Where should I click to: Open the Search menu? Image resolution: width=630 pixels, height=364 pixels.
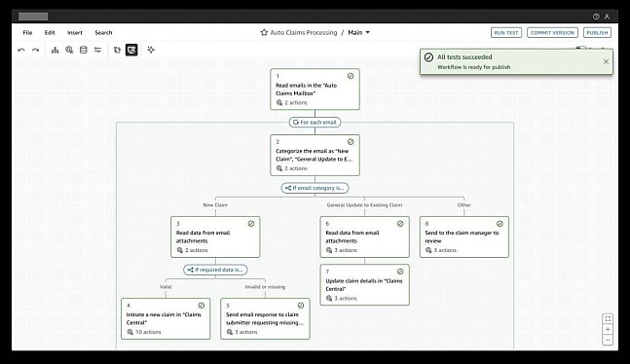(x=103, y=32)
